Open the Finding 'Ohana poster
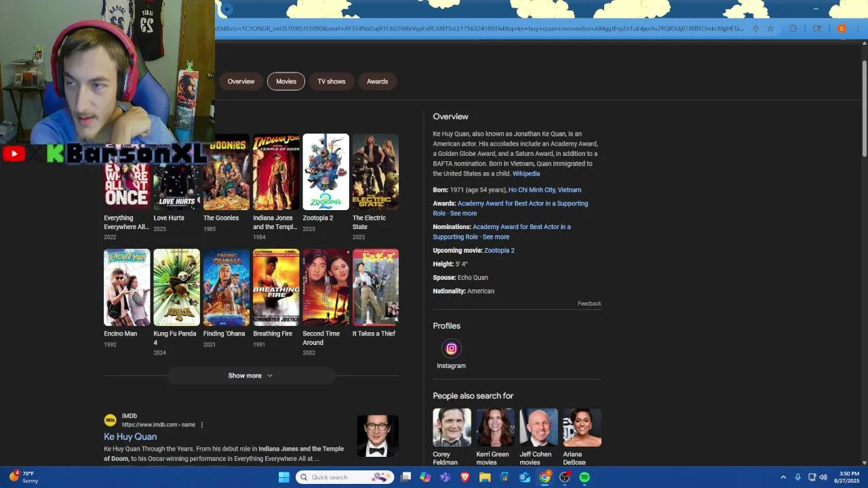 (226, 287)
